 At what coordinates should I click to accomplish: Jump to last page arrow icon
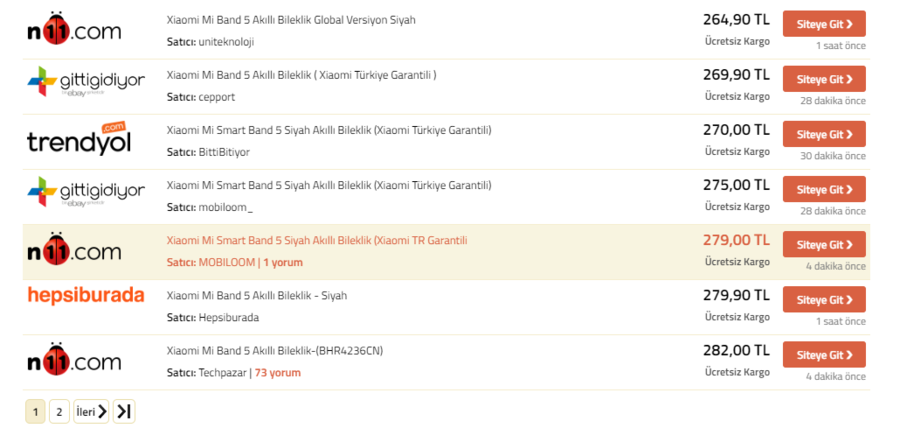pos(124,411)
